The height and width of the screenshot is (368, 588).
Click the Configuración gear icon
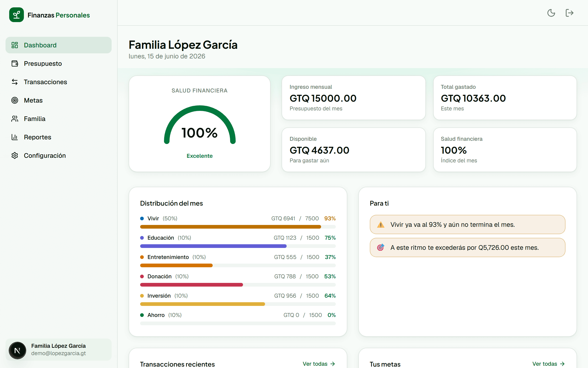[15, 155]
